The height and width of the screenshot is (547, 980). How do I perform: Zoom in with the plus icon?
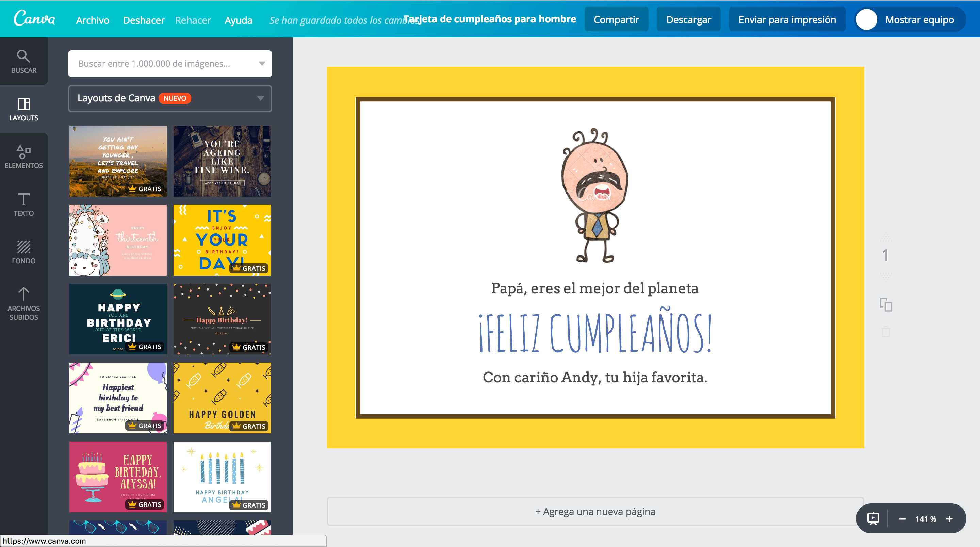[949, 519]
